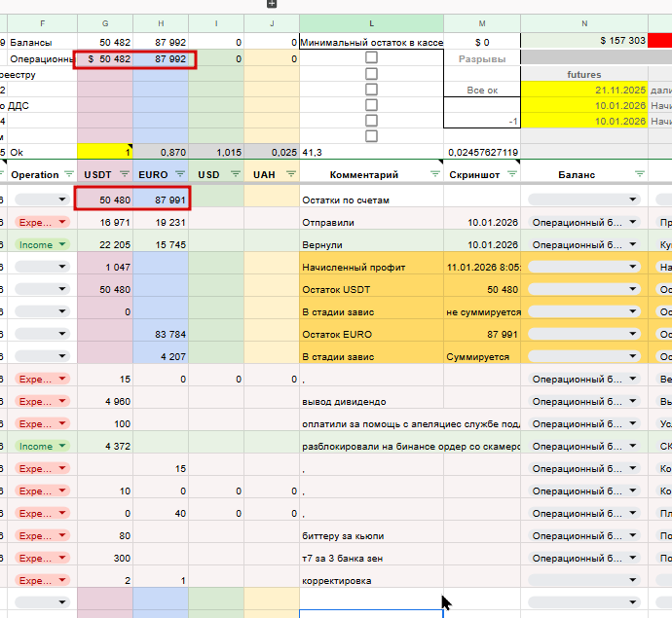Select column M header

pos(482,23)
